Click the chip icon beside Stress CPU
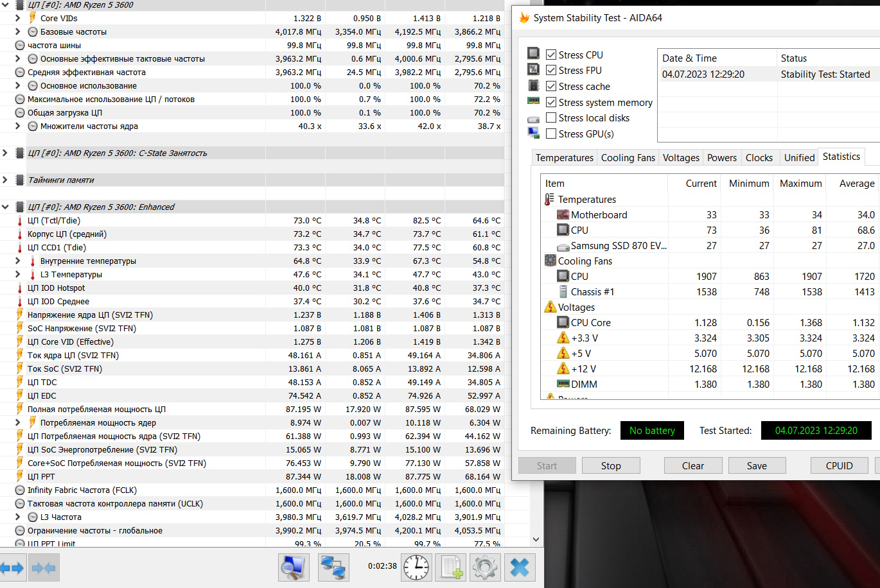The width and height of the screenshot is (880, 588). pyautogui.click(x=533, y=53)
